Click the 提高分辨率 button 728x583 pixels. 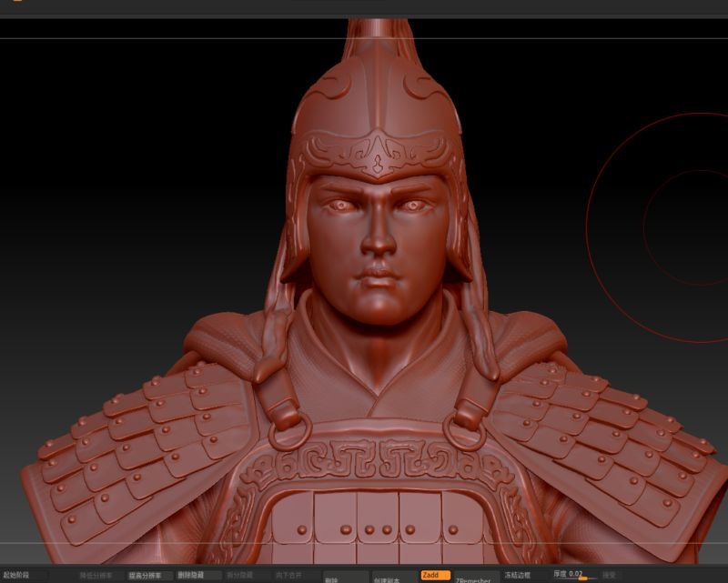[150, 576]
